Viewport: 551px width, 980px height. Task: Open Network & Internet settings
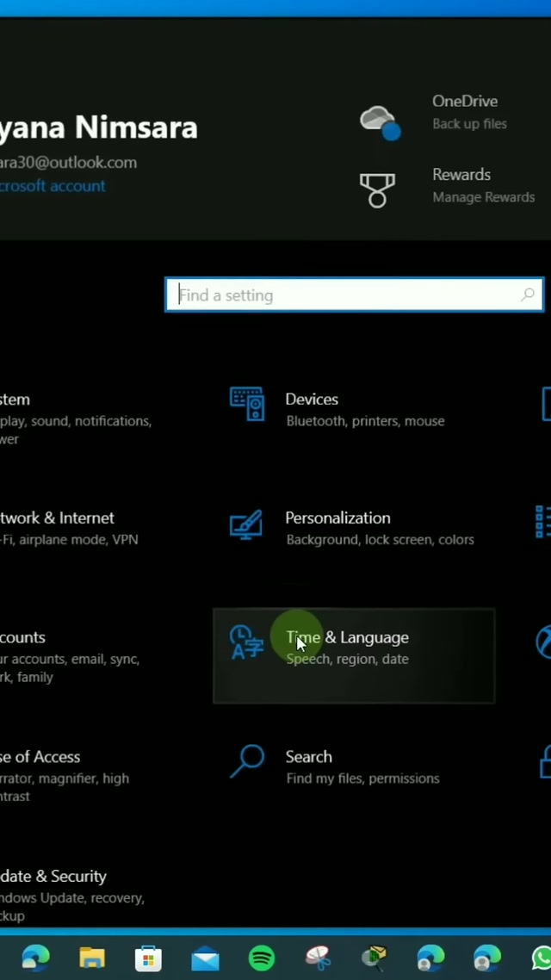click(x=57, y=518)
